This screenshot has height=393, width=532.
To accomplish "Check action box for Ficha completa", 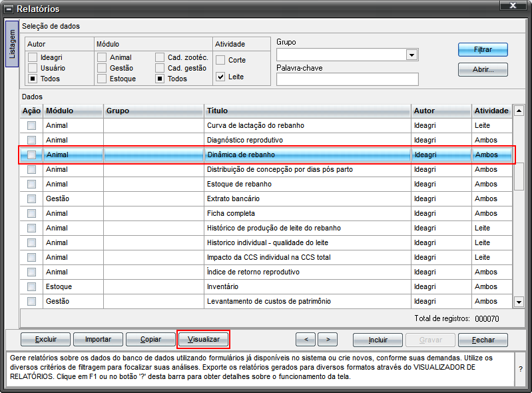I will [31, 213].
